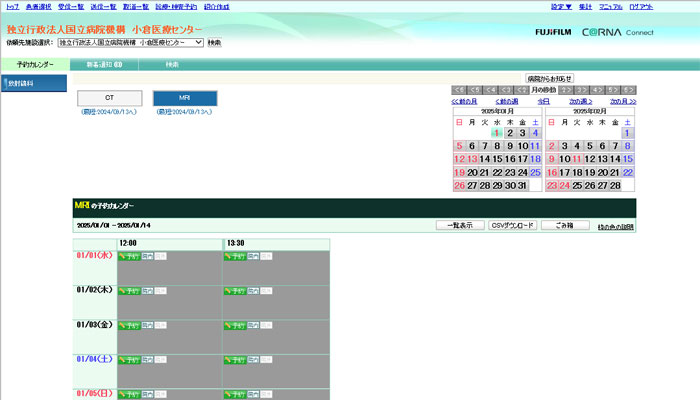The height and width of the screenshot is (400, 700).
Task: Jump forward three months with 3> button
Action: click(582, 90)
